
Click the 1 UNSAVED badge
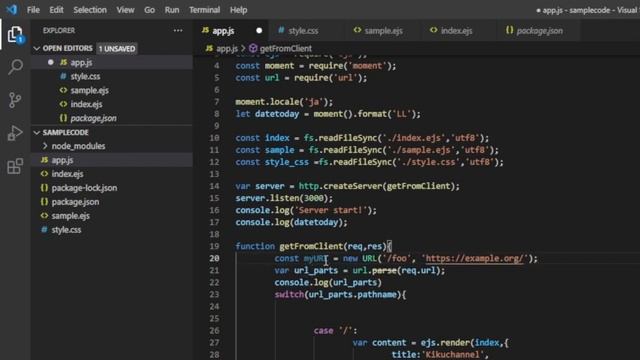coord(117,49)
